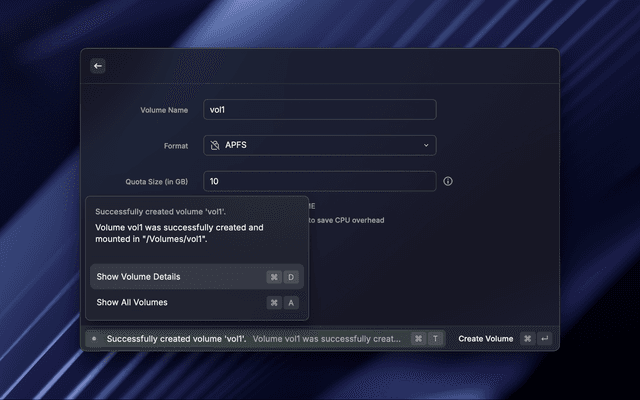Choose Show All Volumes action
This screenshot has width=640, height=400.
(x=132, y=302)
